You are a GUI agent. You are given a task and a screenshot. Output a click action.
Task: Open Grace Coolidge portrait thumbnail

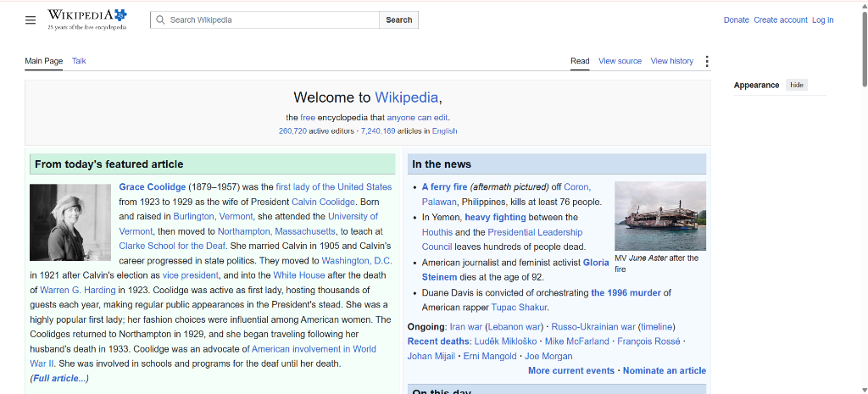pos(70,223)
